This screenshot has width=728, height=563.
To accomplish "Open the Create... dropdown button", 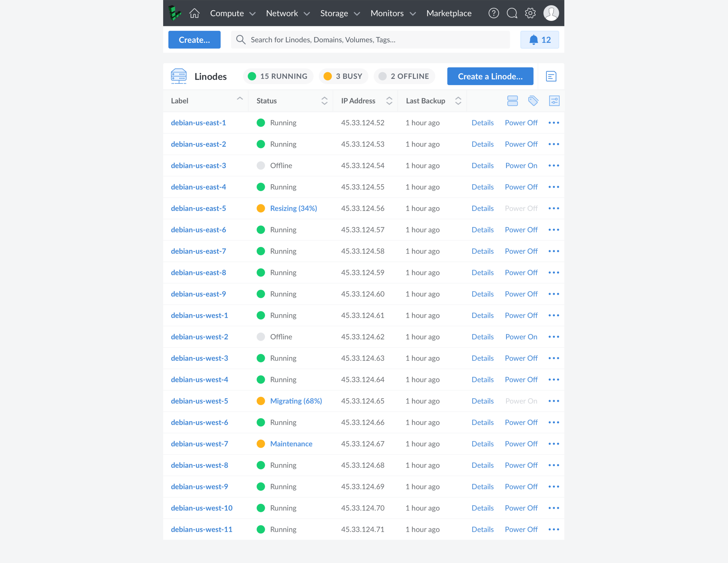I will click(194, 40).
